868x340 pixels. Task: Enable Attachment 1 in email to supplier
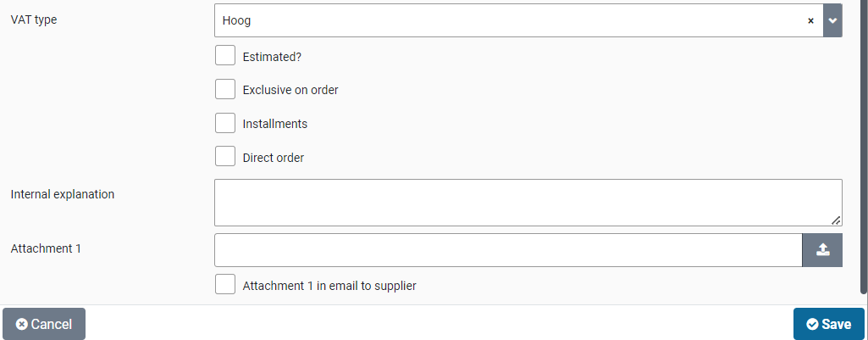[225, 285]
